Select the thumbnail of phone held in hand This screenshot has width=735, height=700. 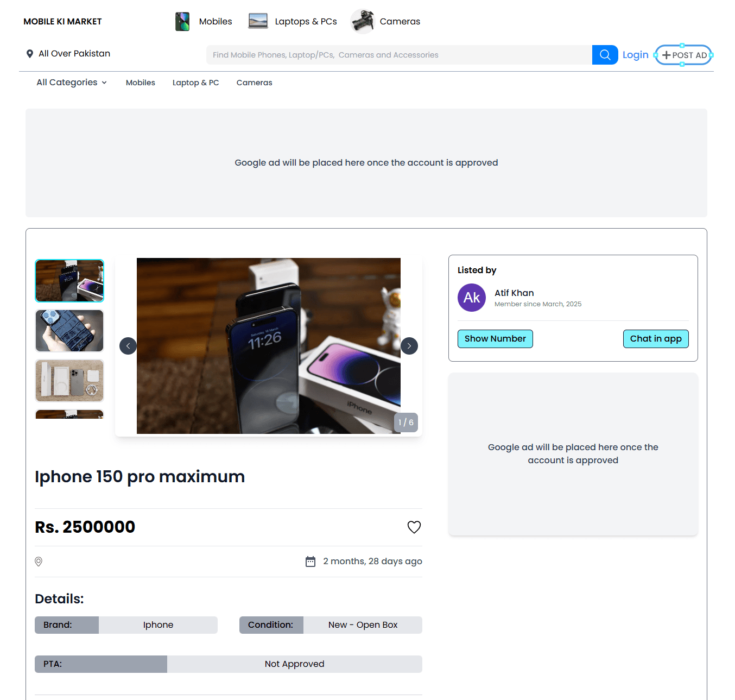point(69,331)
